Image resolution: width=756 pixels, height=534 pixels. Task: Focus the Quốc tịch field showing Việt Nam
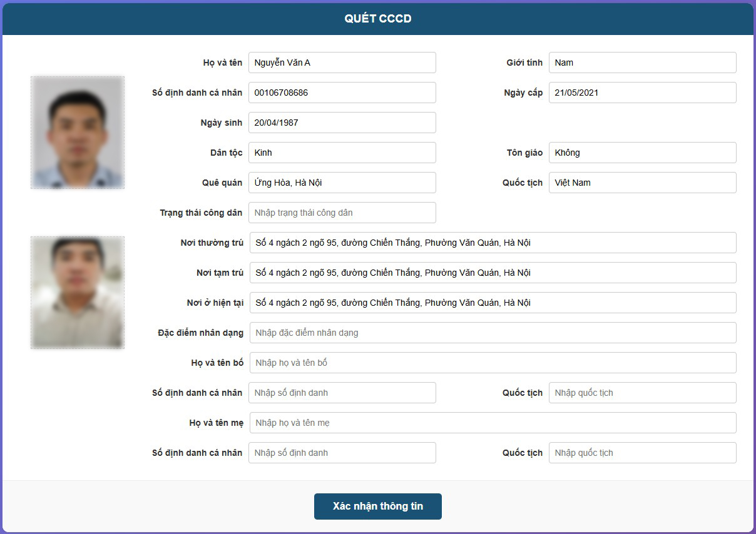(642, 183)
